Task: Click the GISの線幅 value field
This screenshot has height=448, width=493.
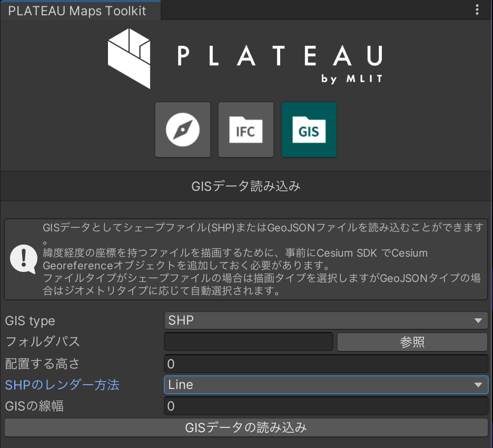Action: 326,406
